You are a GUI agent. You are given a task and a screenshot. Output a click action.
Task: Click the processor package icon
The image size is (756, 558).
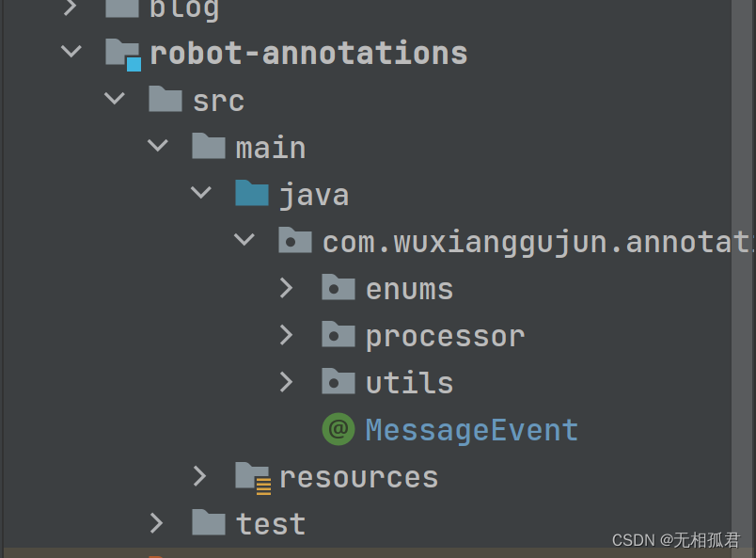tap(338, 335)
